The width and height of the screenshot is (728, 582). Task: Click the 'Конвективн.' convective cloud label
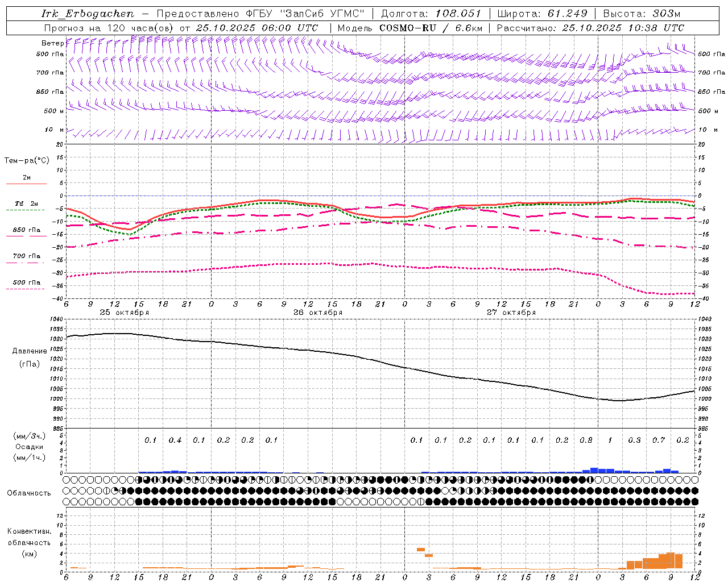pyautogui.click(x=29, y=531)
